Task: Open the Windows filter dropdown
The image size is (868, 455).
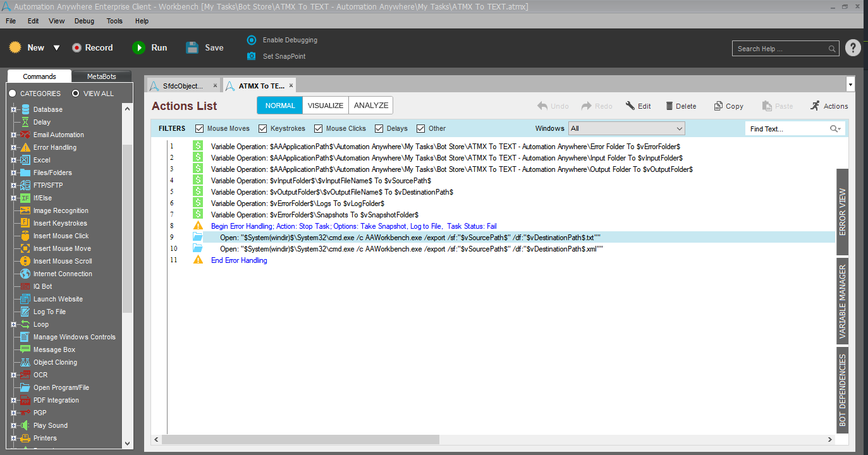Action: (x=627, y=129)
